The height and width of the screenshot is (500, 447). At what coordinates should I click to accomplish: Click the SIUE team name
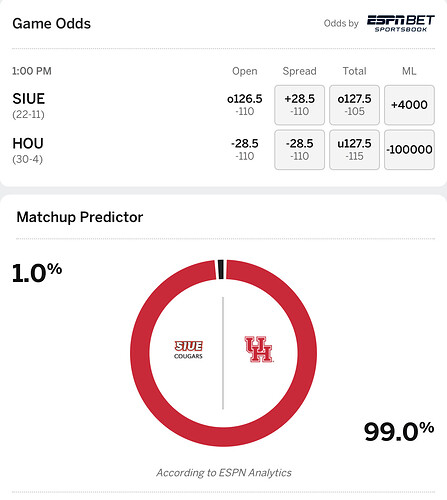click(x=29, y=99)
